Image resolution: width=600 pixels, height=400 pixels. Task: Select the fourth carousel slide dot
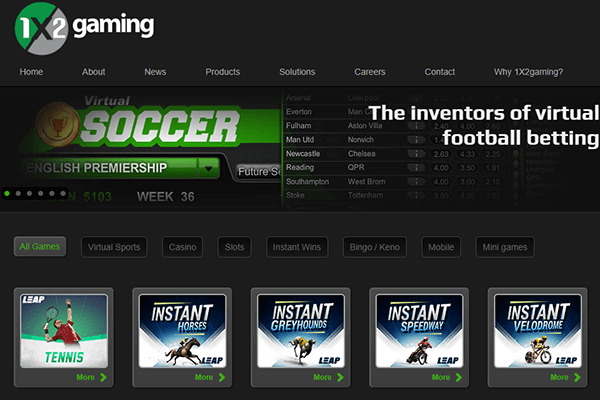click(x=41, y=193)
